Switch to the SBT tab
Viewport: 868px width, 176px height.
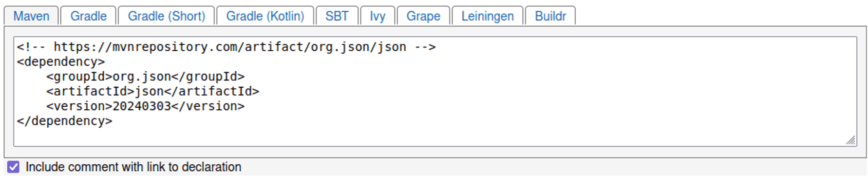pyautogui.click(x=337, y=16)
